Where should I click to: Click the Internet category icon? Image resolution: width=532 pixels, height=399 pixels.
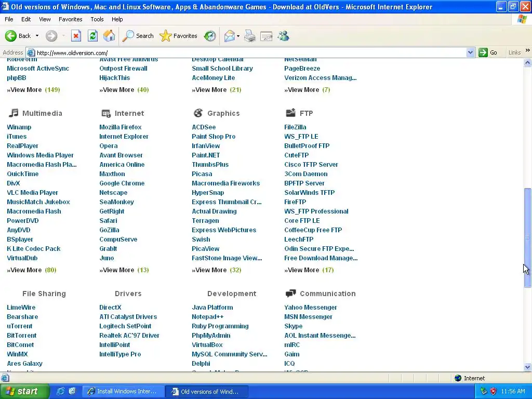click(106, 113)
